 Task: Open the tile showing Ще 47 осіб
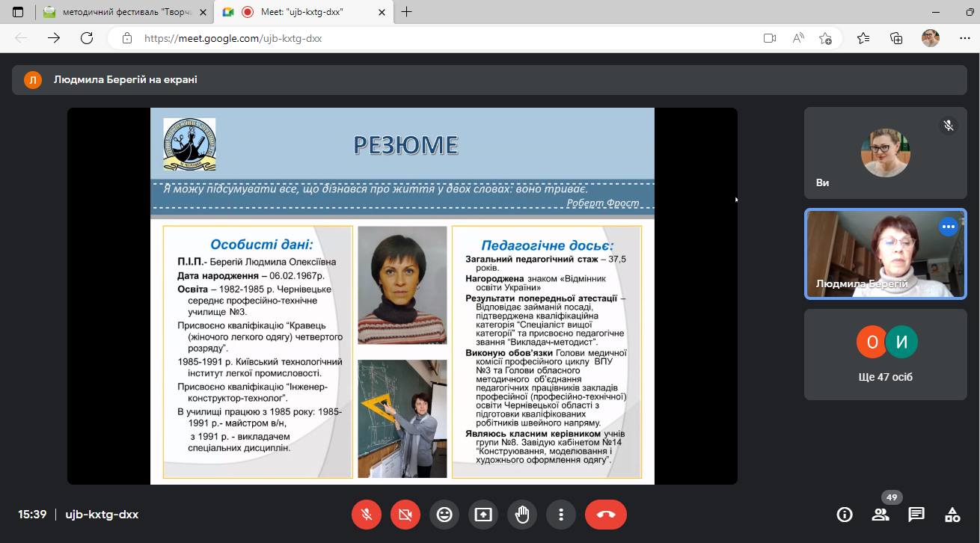(884, 355)
